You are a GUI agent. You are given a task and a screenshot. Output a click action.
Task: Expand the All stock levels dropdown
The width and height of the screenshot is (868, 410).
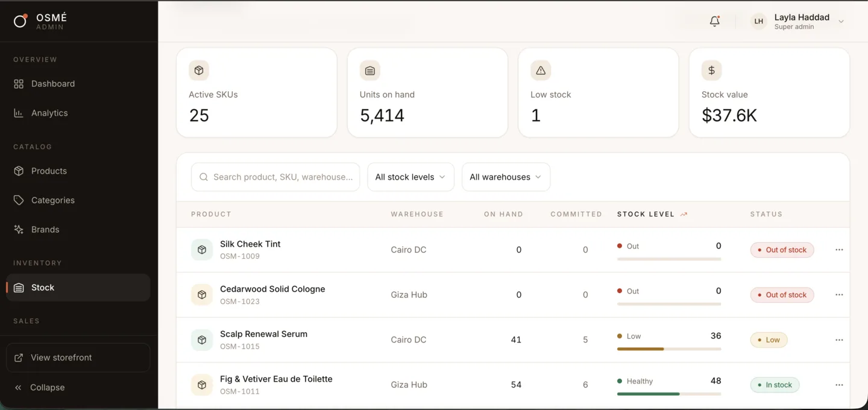coord(410,177)
